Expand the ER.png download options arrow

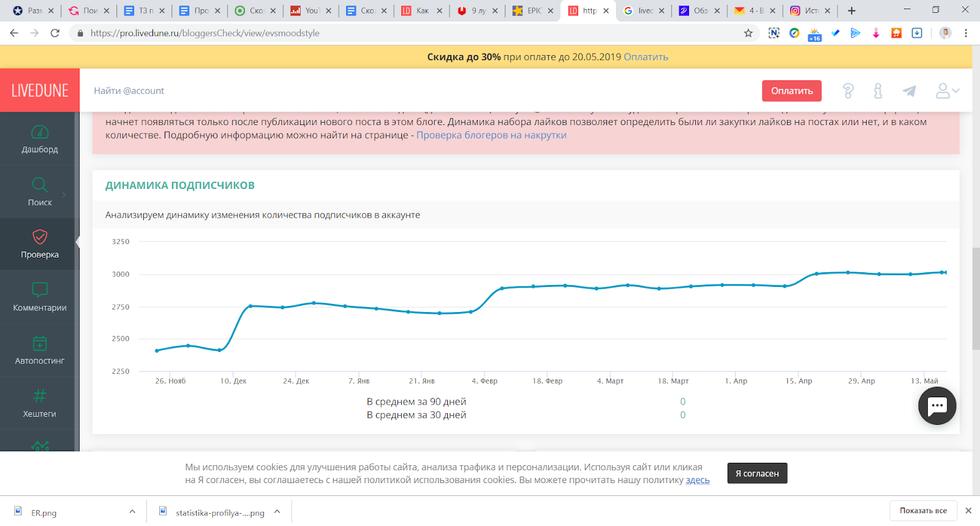click(x=132, y=511)
